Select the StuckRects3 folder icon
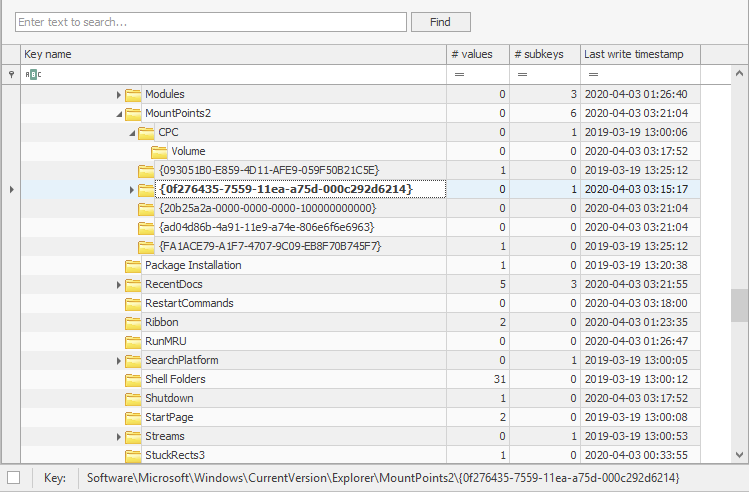749x492 pixels. click(x=133, y=456)
